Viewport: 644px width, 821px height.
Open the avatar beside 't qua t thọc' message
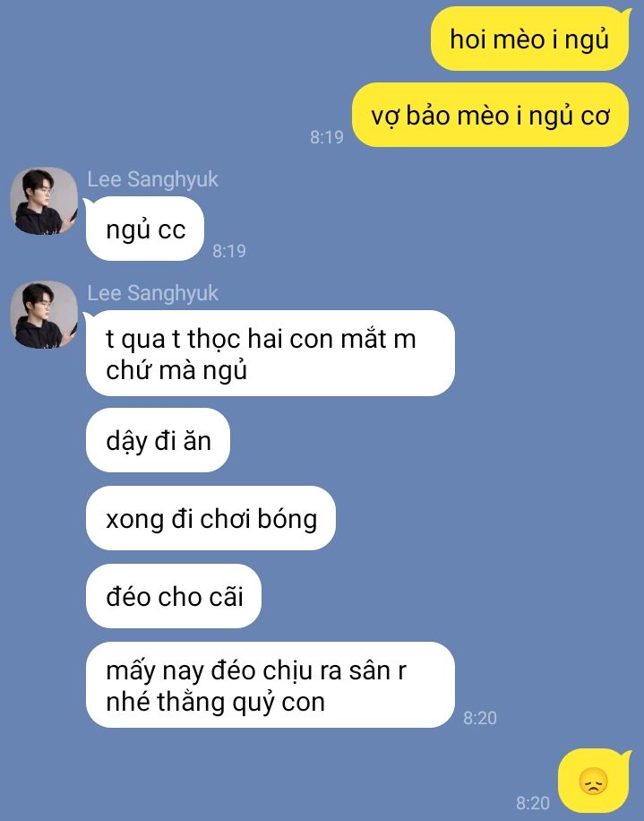(x=44, y=315)
